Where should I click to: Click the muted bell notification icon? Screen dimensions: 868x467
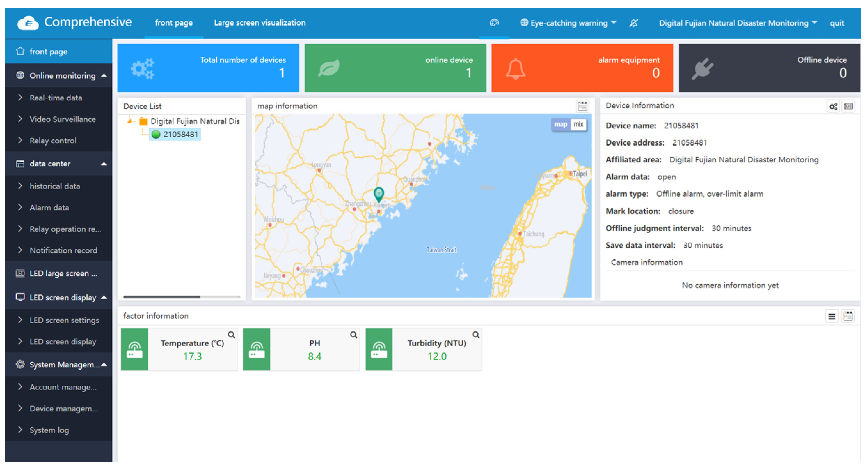pos(633,23)
